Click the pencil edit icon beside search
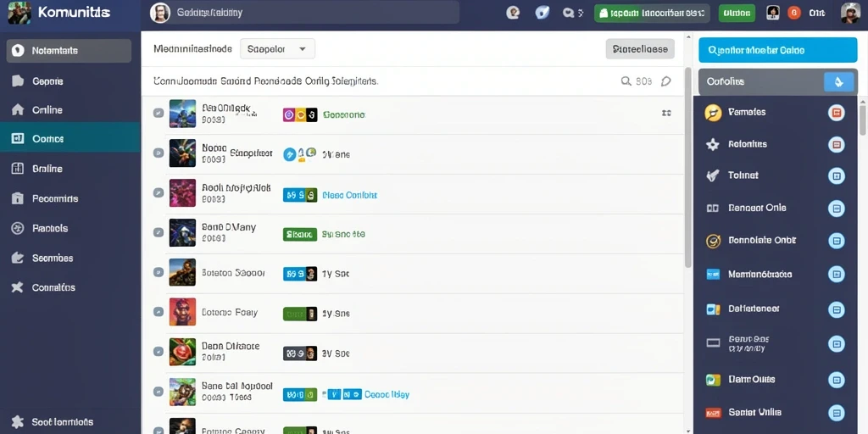The height and width of the screenshot is (434, 868). click(666, 81)
